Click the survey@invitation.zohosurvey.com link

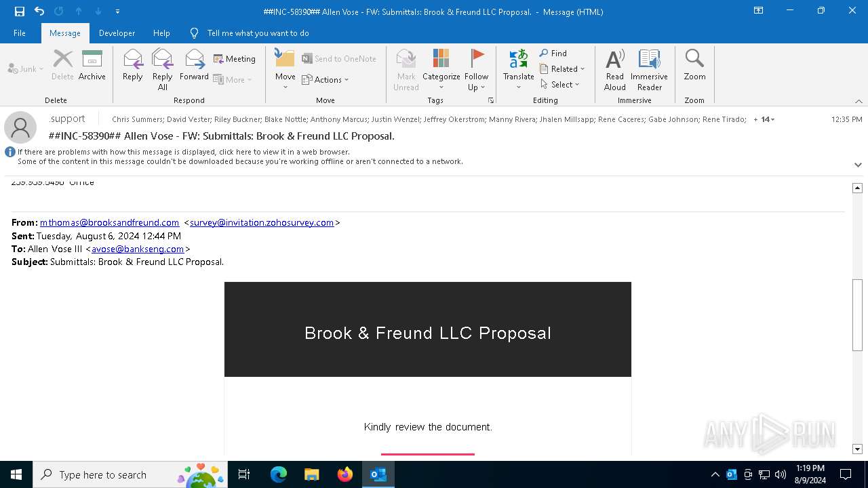click(x=262, y=222)
